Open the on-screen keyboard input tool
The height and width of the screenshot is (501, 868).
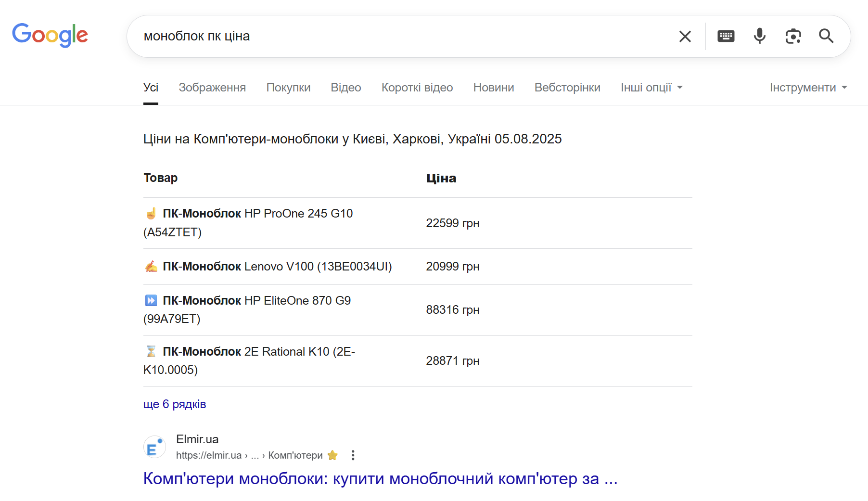click(x=726, y=36)
